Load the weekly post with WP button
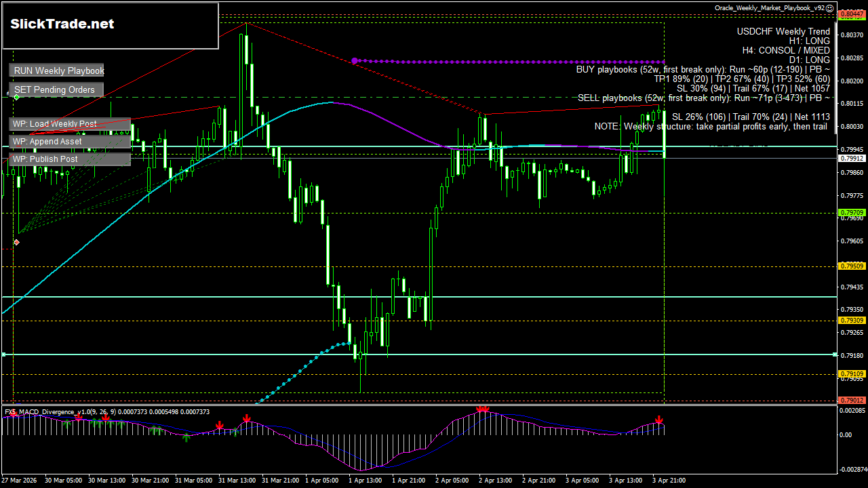Viewport: 868px width, 488px height. (70, 124)
